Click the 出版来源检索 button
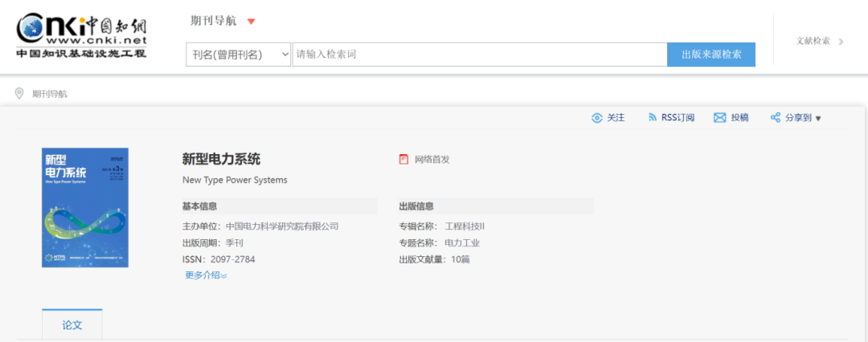 [x=711, y=55]
